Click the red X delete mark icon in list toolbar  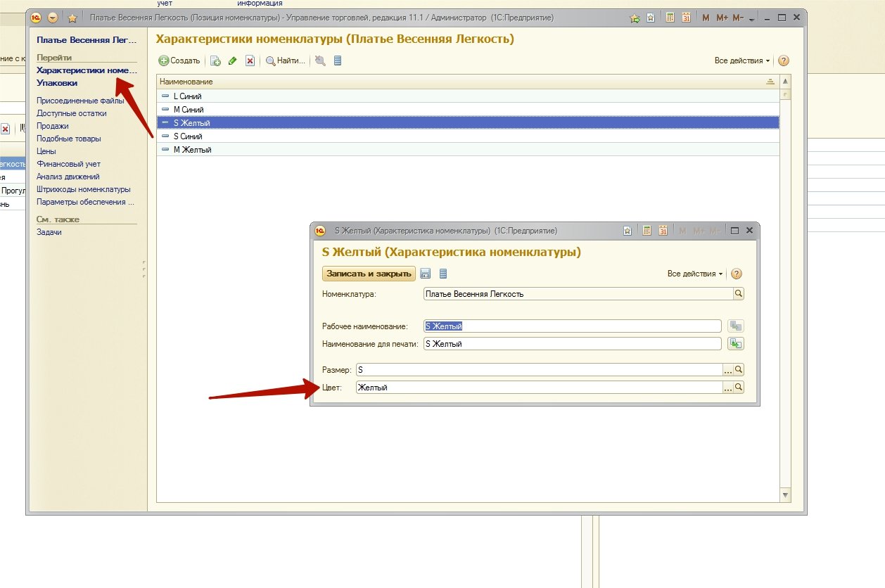[x=250, y=61]
